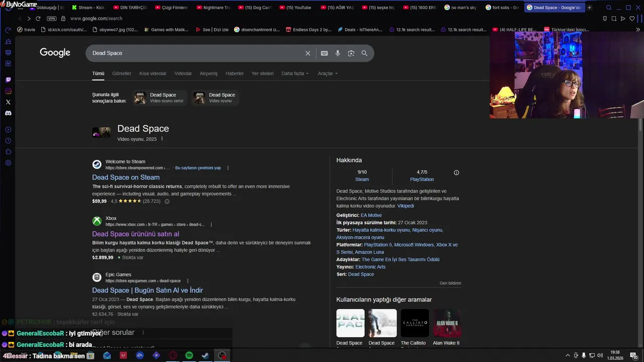Switch to the 'Alışveriş' results tab
Viewport: 644px width, 362px height.
209,73
